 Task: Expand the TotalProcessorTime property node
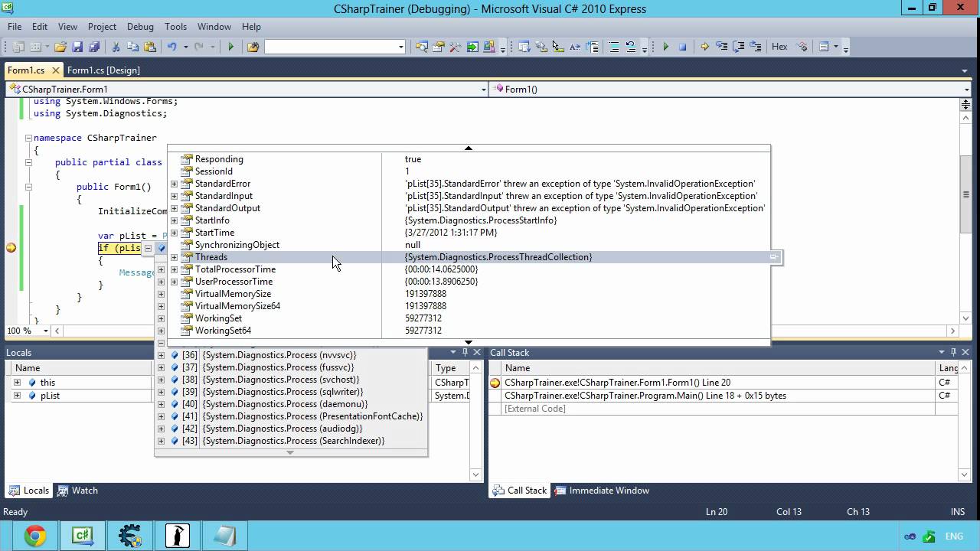[x=174, y=269]
